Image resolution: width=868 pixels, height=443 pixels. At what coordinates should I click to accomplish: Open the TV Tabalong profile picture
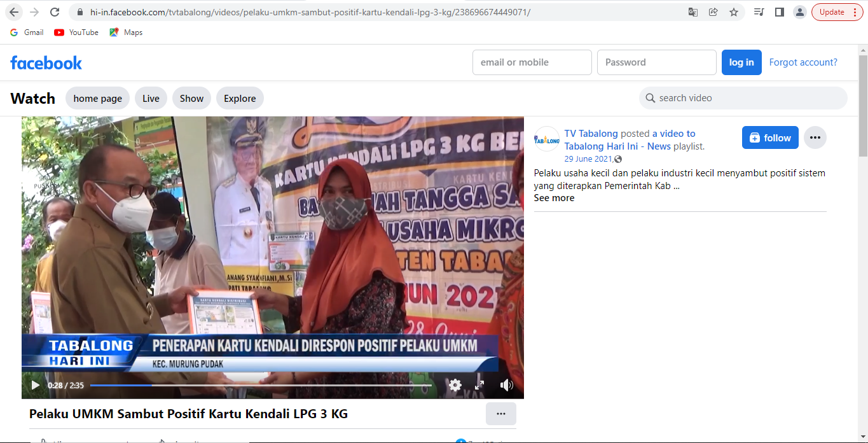(x=546, y=139)
